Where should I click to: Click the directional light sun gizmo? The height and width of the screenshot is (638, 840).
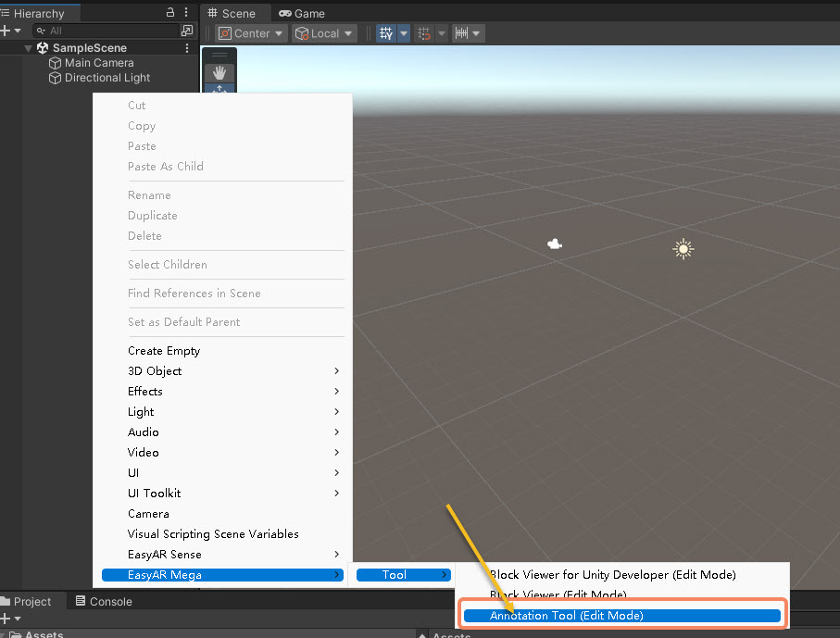coord(683,248)
